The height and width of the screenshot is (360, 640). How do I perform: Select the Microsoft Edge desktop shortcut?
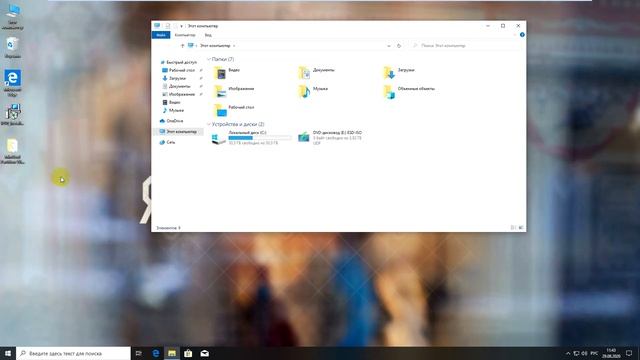click(13, 83)
